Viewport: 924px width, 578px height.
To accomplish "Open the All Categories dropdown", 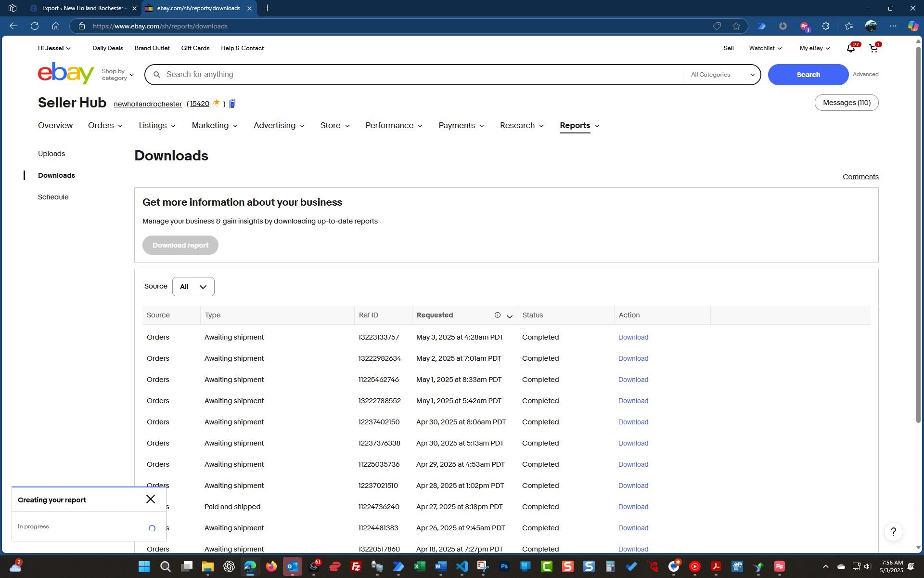I will tap(722, 75).
